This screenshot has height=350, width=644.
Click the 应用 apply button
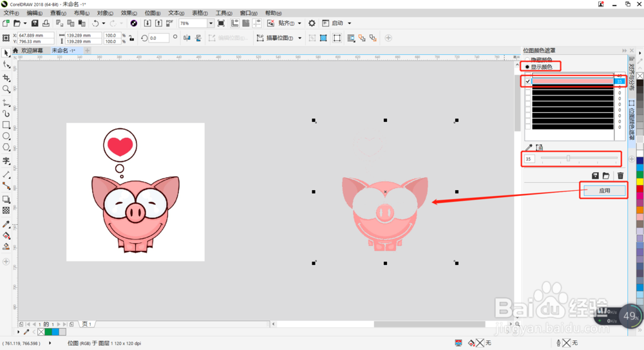tap(605, 191)
